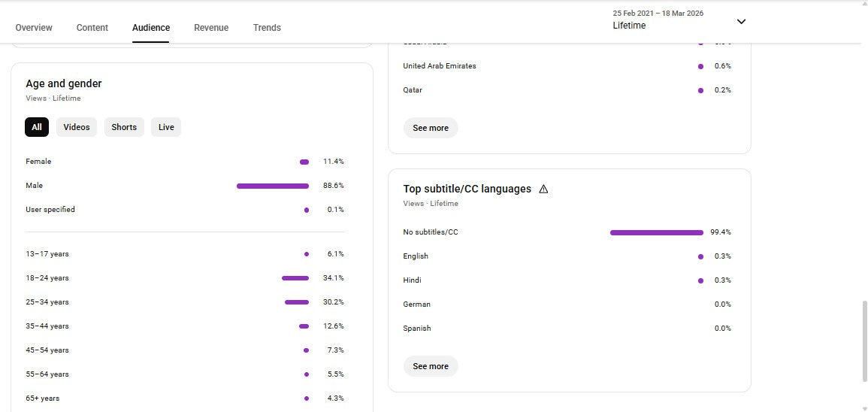Filter age and gender by Live
Viewport: 868px width, 412px height.
pyautogui.click(x=166, y=127)
